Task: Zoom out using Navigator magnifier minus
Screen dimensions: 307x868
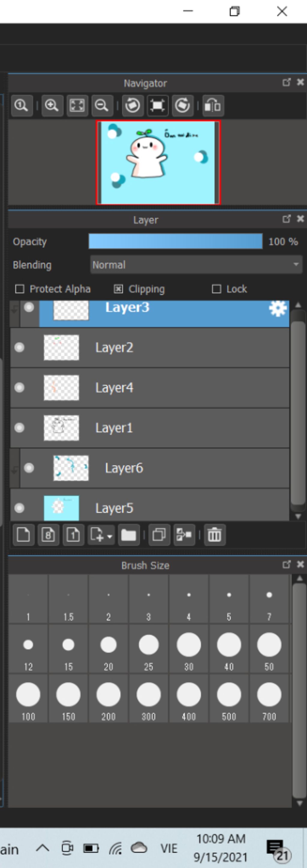Action: 102,105
